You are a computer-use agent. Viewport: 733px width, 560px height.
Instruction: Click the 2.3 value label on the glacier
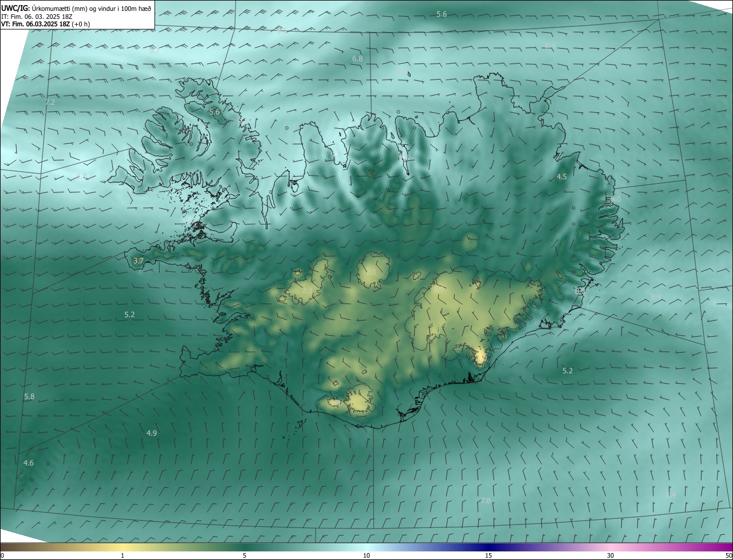click(x=307, y=291)
